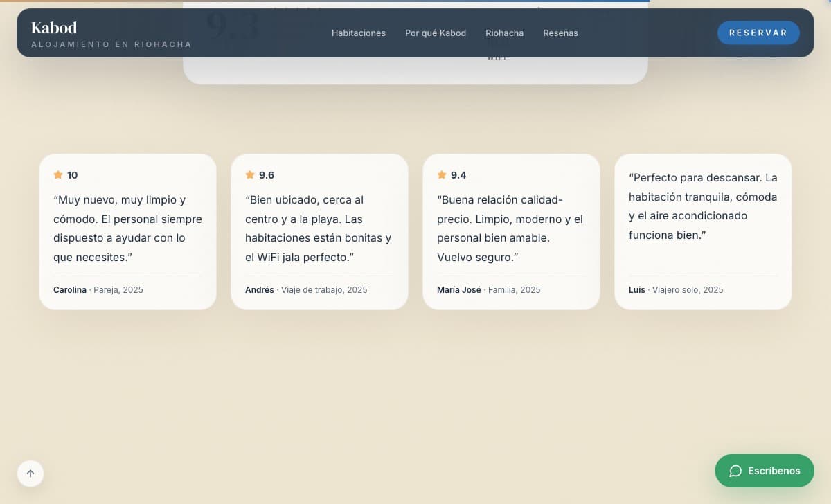The width and height of the screenshot is (831, 504).
Task: Open the Habitaciones navigation link
Action: click(359, 33)
